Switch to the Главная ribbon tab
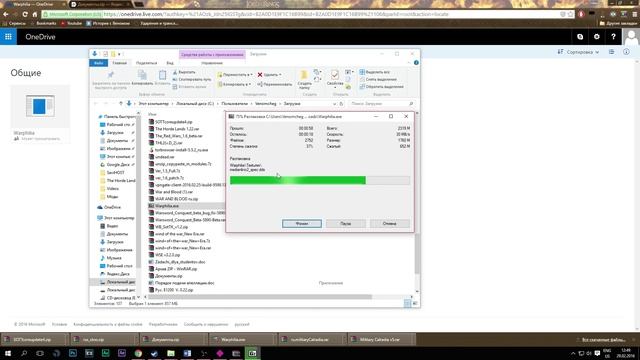 [x=120, y=63]
